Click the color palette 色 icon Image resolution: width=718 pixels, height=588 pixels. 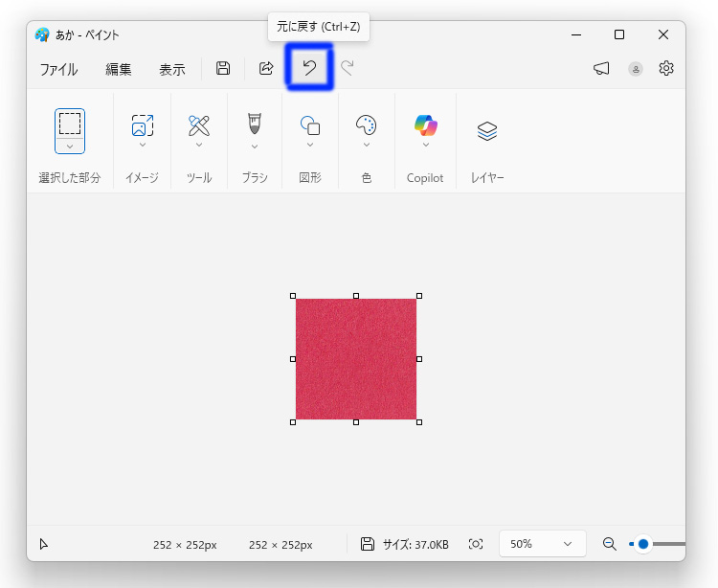point(367,124)
